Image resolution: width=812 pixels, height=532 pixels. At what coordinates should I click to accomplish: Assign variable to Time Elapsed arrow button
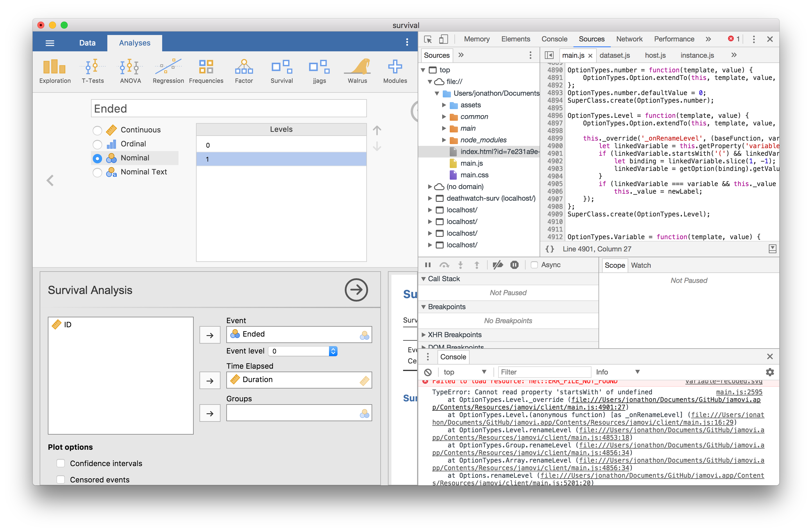click(210, 381)
